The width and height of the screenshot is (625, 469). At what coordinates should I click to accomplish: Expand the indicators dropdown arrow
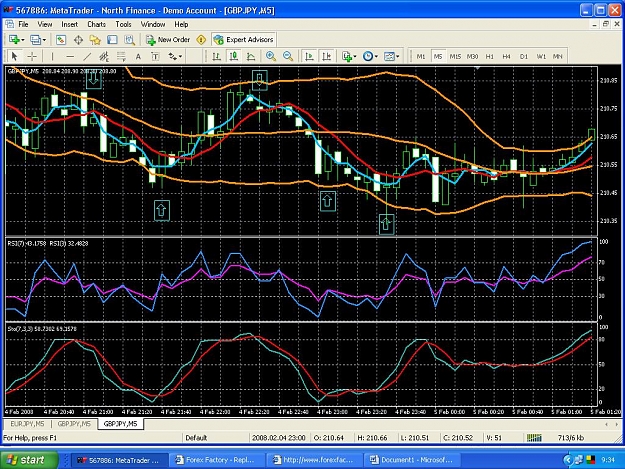tap(355, 57)
